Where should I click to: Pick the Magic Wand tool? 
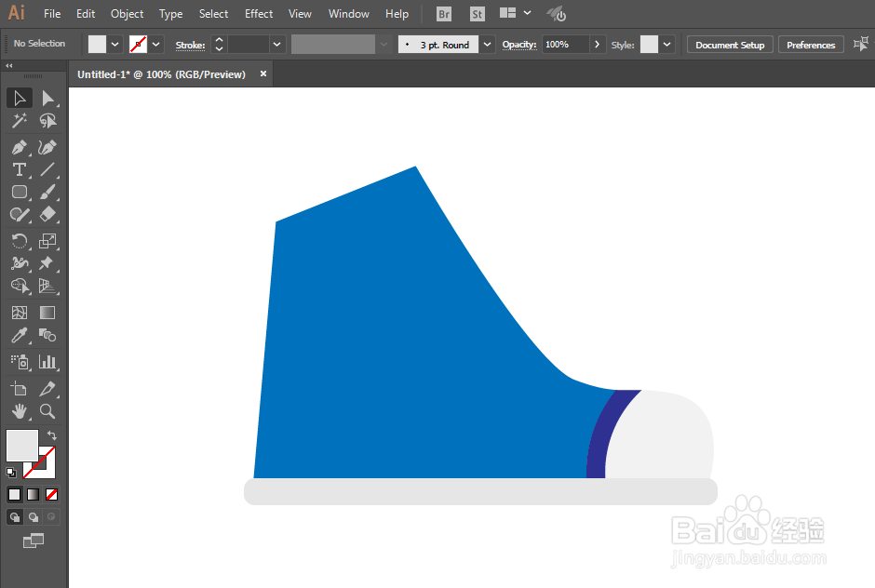click(19, 121)
